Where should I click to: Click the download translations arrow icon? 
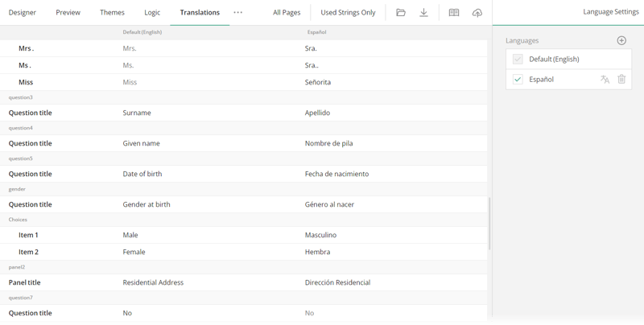pos(424,13)
